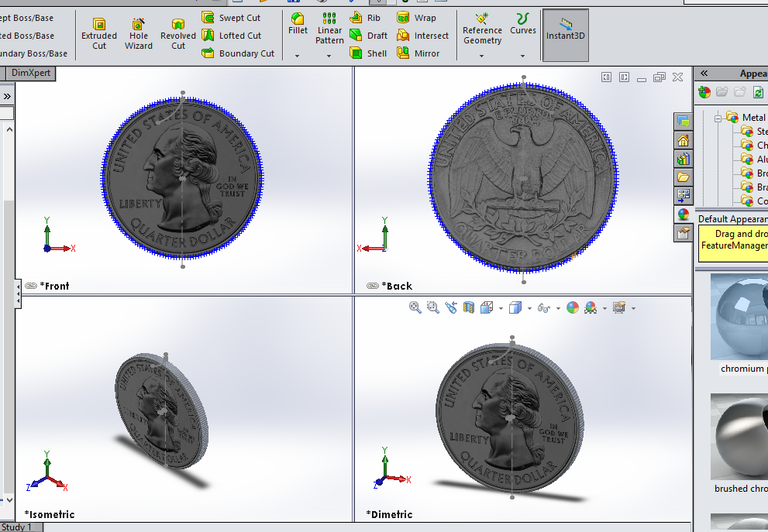Viewport: 768px width, 532px height.
Task: Select the Draft feature tool
Action: (368, 36)
